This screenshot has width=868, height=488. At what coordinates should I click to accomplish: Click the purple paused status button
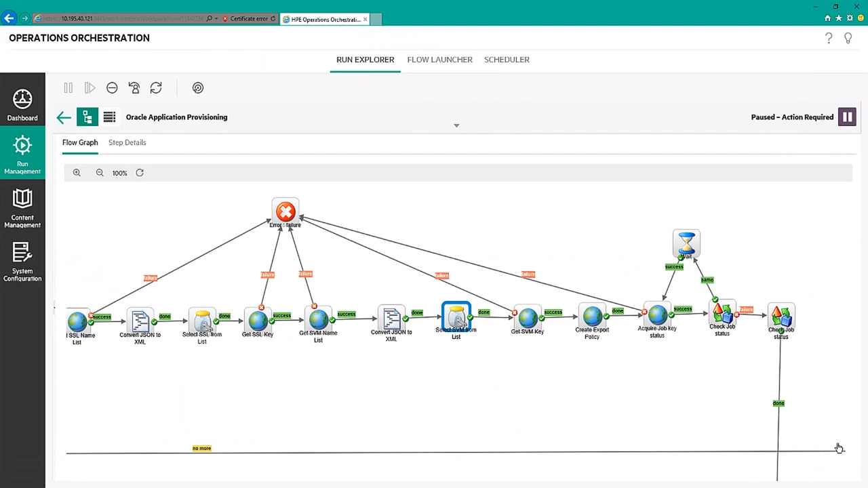pos(847,117)
